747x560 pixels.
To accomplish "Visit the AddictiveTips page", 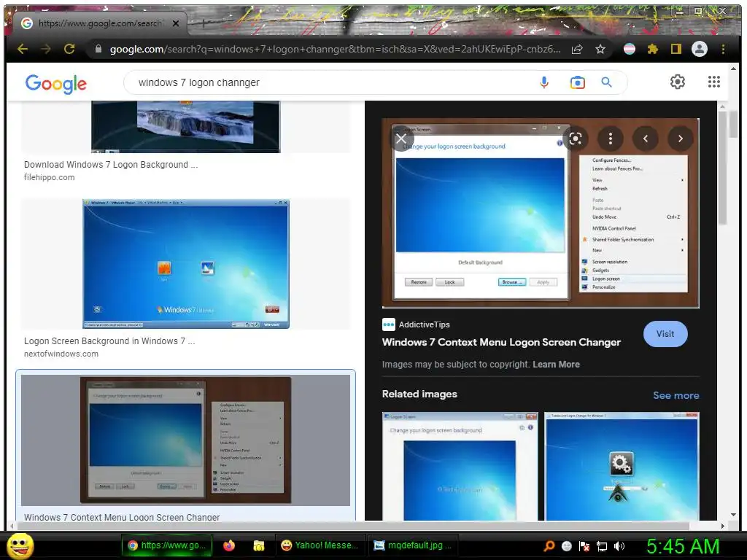I will [x=665, y=334].
